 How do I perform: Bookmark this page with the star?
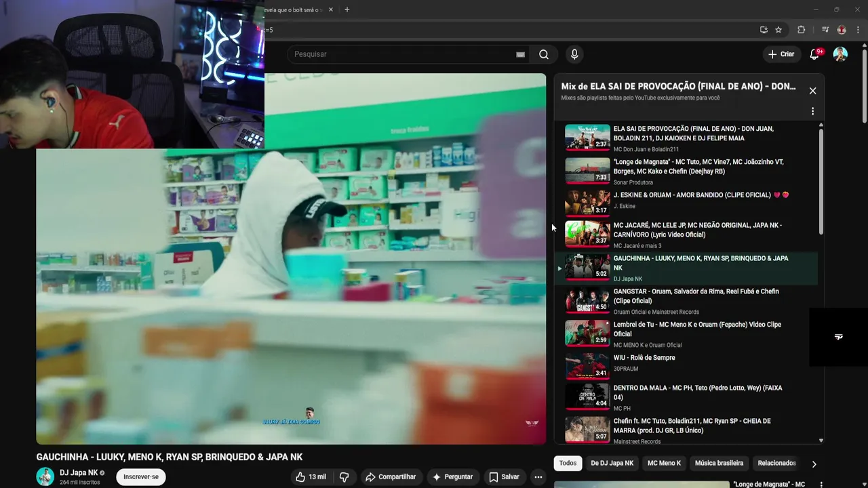778,30
